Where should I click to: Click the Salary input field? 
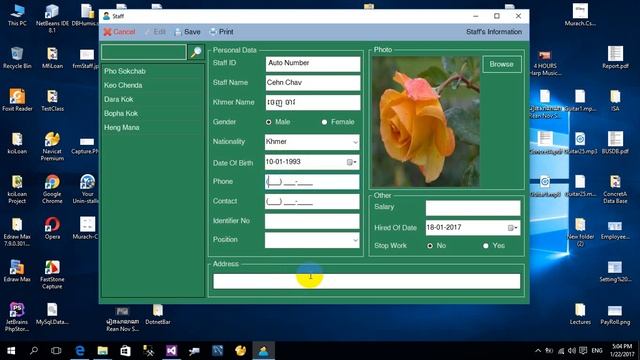pyautogui.click(x=473, y=208)
